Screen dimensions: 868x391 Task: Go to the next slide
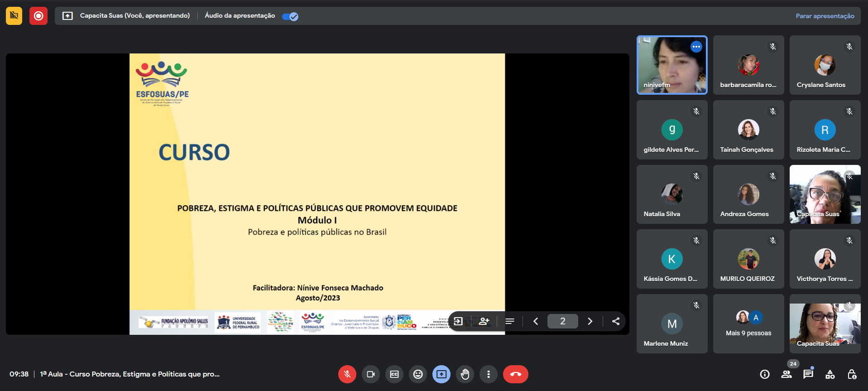[x=590, y=321]
